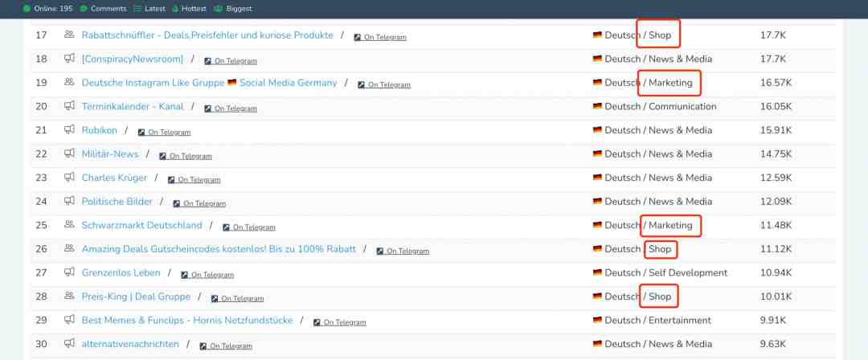868x360 pixels.
Task: Open Terminkalender - Kanal link
Action: (133, 106)
